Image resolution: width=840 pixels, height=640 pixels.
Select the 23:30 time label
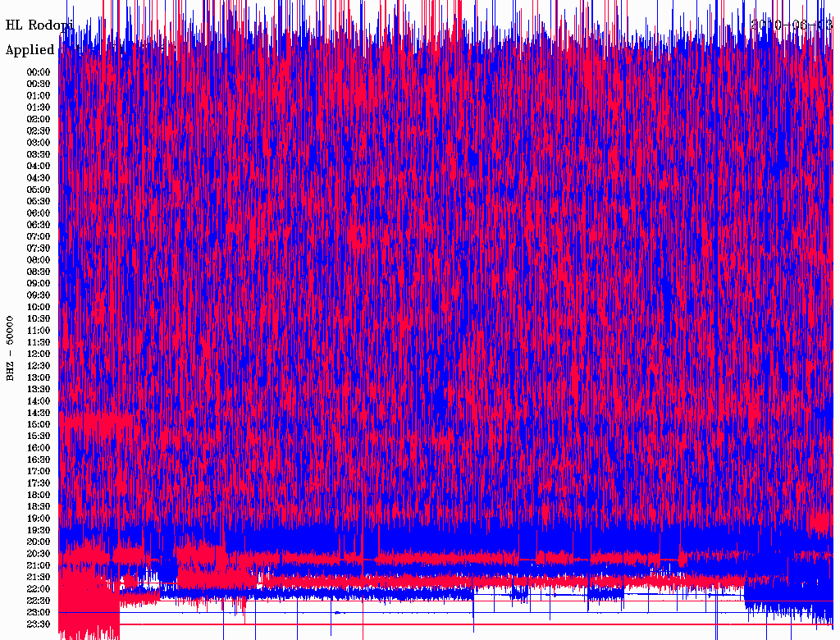(39, 624)
